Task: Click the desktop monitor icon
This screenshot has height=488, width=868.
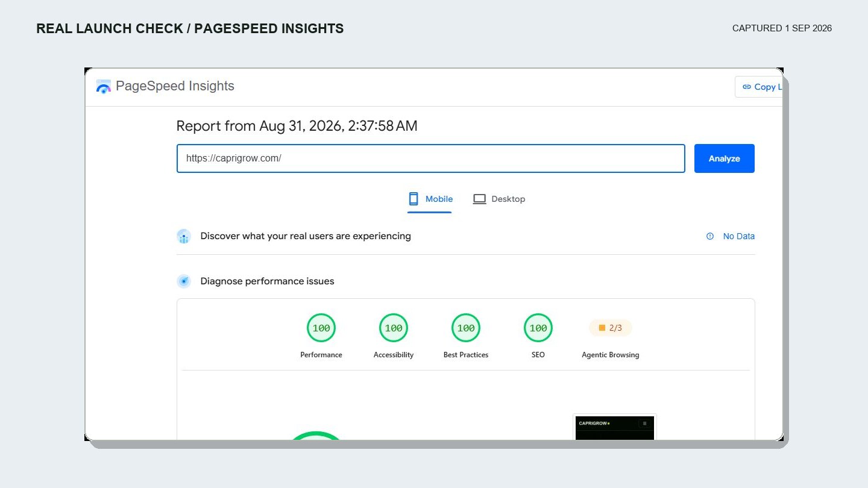Action: [479, 199]
